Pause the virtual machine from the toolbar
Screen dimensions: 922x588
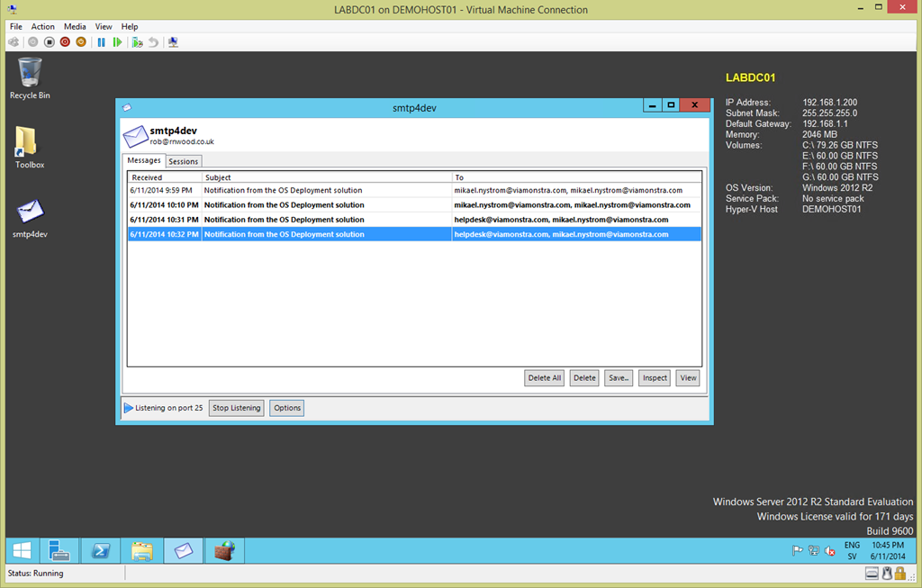pyautogui.click(x=101, y=42)
